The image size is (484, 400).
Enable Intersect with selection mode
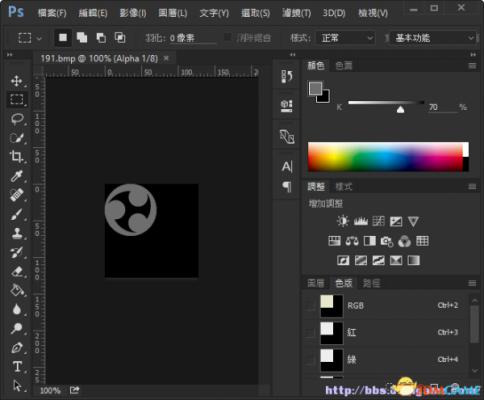pyautogui.click(x=120, y=37)
